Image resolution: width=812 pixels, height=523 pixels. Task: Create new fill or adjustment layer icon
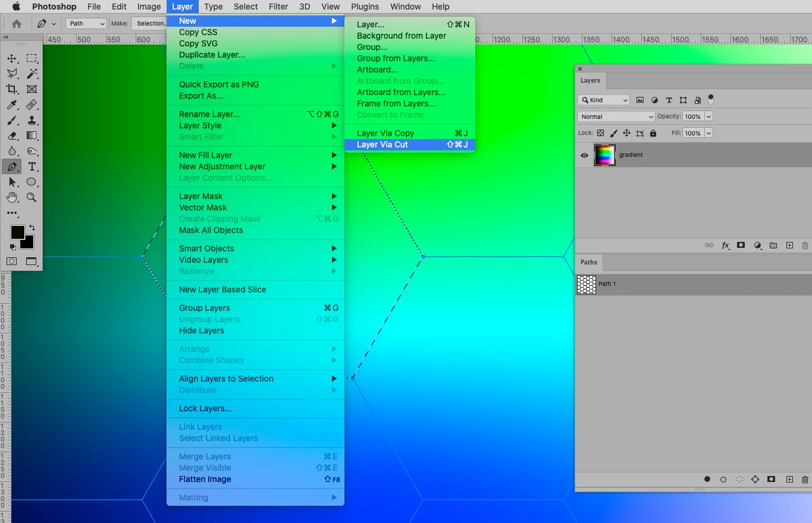(757, 245)
